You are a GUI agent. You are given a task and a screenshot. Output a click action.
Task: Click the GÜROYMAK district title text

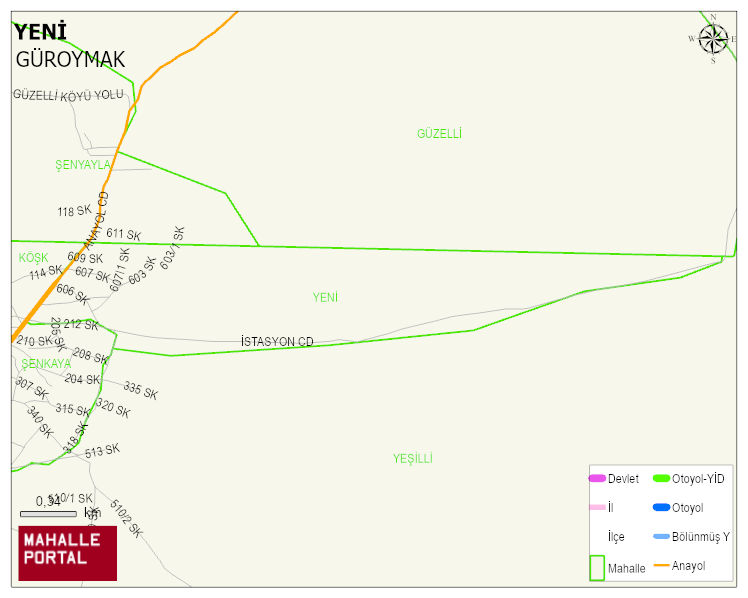pyautogui.click(x=70, y=60)
